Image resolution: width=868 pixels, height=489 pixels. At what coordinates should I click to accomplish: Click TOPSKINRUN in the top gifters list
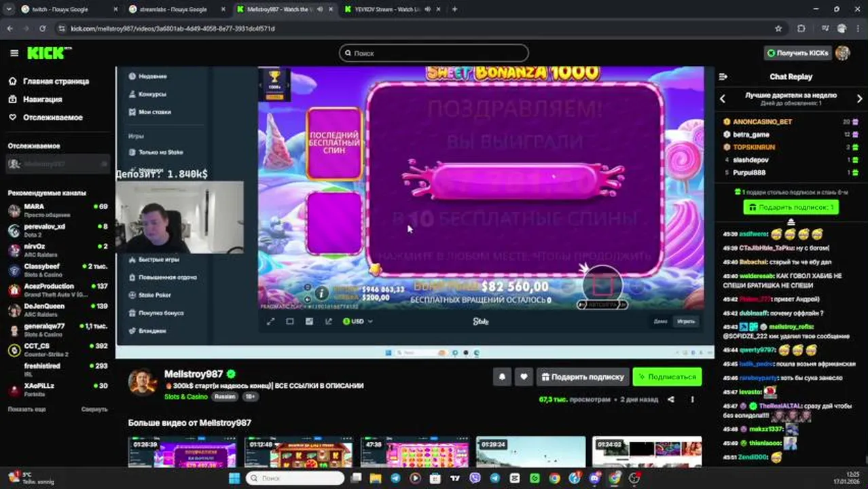click(x=753, y=147)
